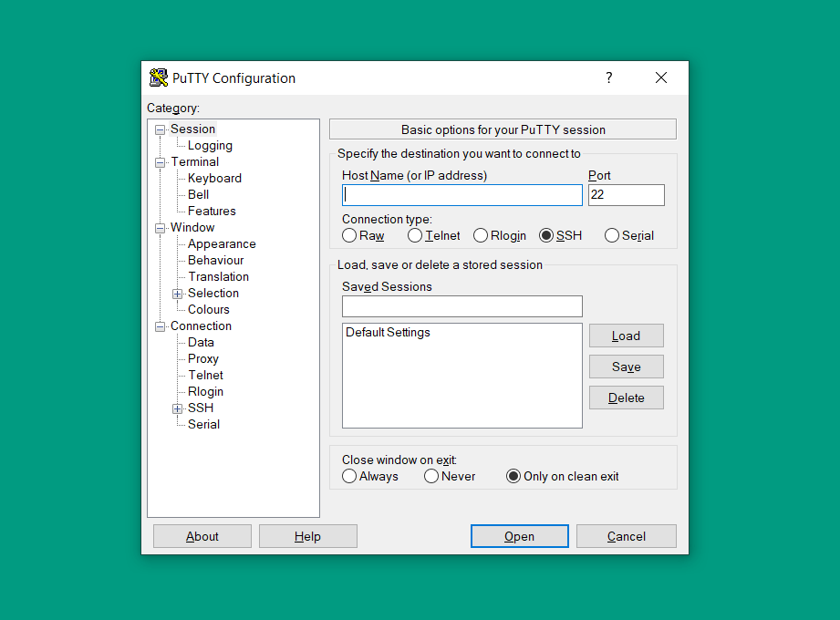Select Rlogin in the category tree
The width and height of the screenshot is (840, 620).
[x=206, y=392]
